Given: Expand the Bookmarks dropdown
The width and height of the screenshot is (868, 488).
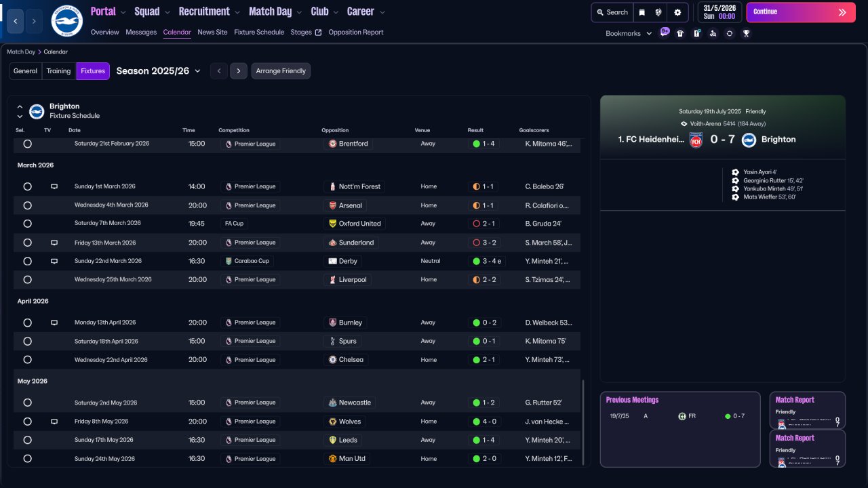Looking at the screenshot, I should (x=629, y=33).
